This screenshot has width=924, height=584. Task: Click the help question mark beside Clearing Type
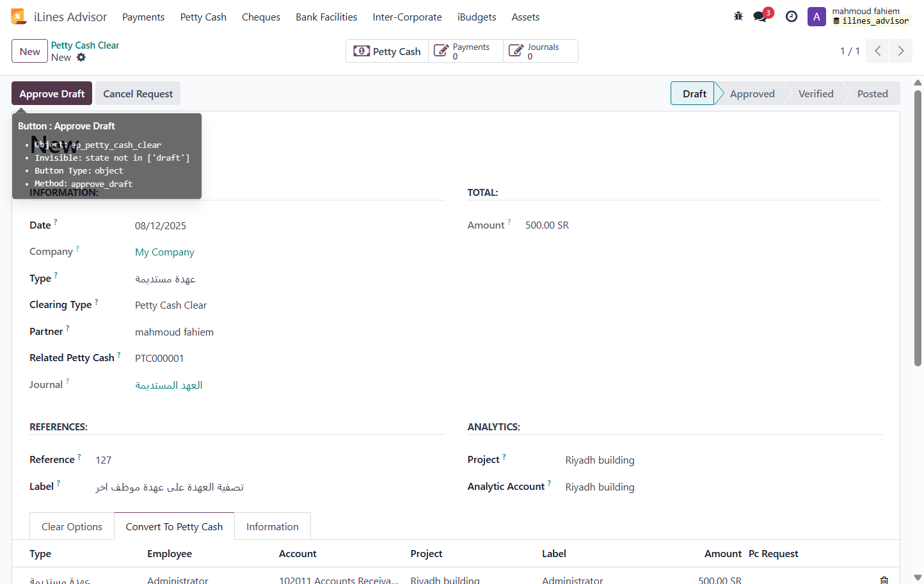(97, 302)
